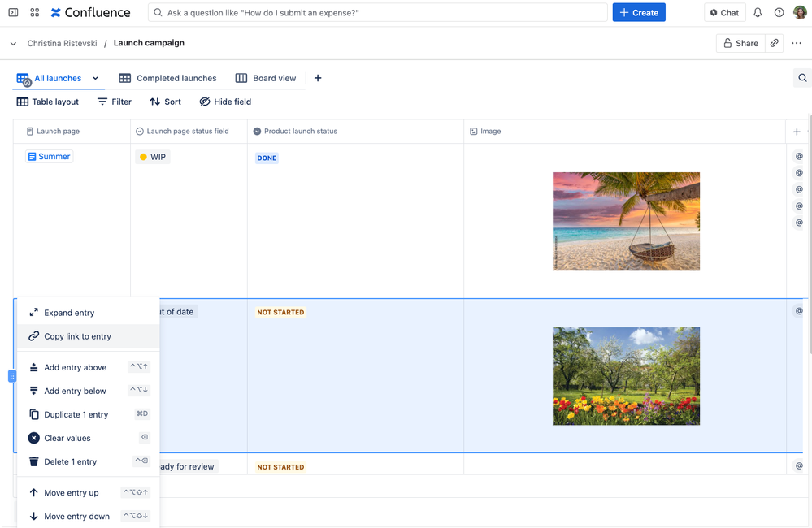Click Image column header
The image size is (812, 528).
click(x=624, y=132)
